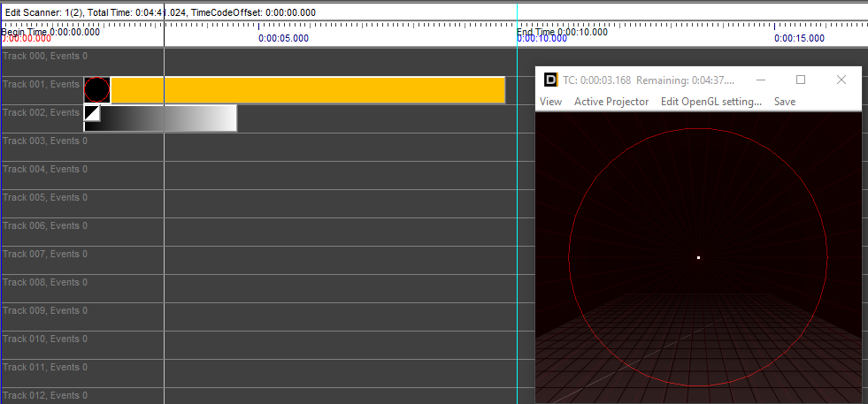
Task: Click the white center dot in preview
Action: coord(698,257)
